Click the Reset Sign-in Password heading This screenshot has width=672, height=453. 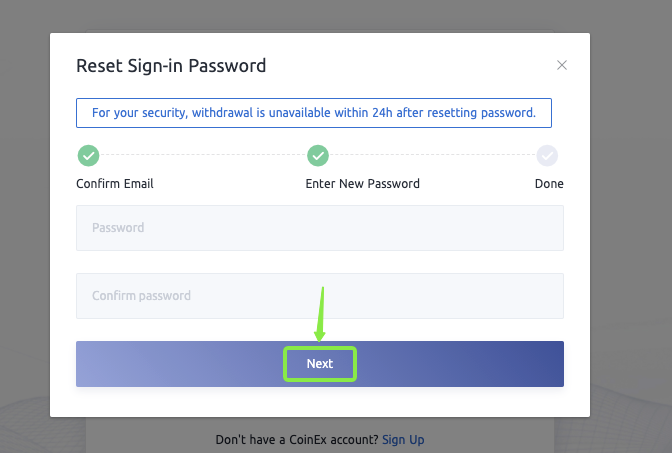tap(171, 67)
